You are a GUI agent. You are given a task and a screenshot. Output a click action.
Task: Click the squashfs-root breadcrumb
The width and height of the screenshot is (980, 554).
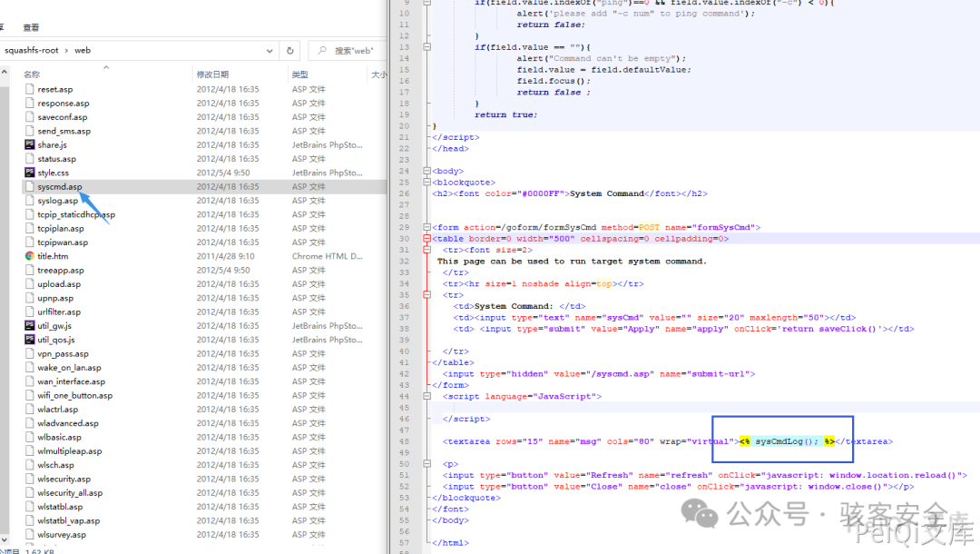[x=31, y=50]
